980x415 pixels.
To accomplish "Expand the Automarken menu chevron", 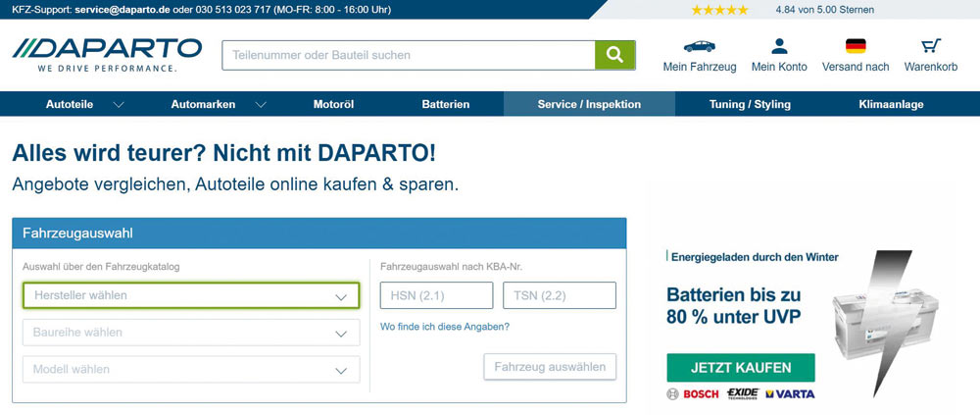I will coord(262,105).
